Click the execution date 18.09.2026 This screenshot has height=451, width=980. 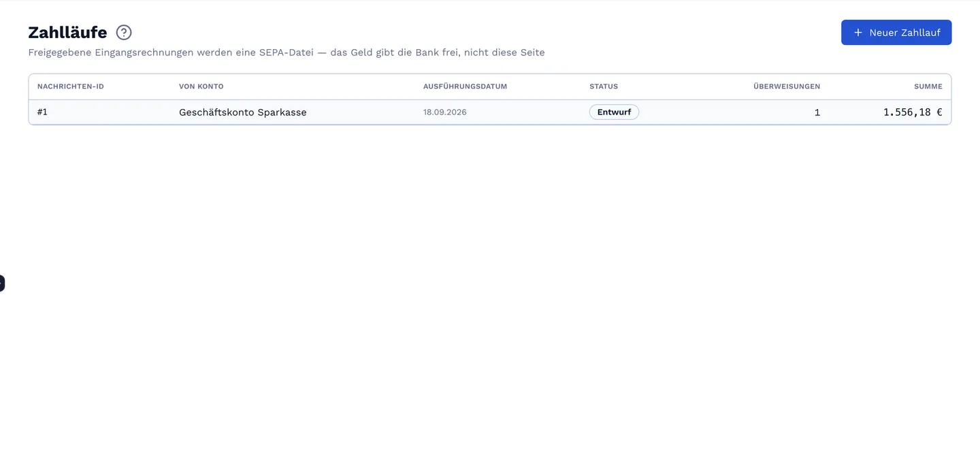445,112
